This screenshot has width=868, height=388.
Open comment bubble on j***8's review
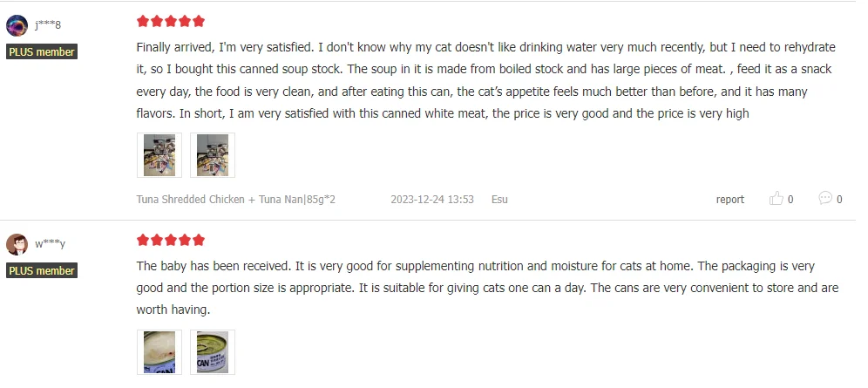pos(825,199)
